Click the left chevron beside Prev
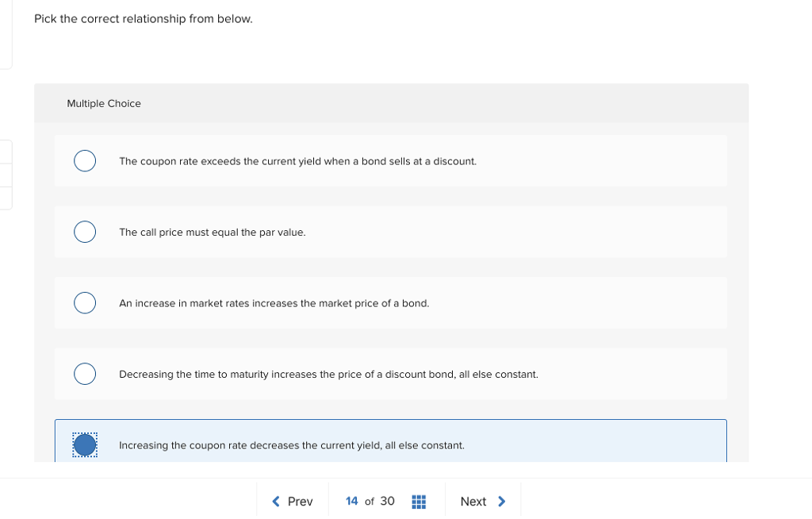Viewport: 812px width, 519px height. (x=276, y=502)
